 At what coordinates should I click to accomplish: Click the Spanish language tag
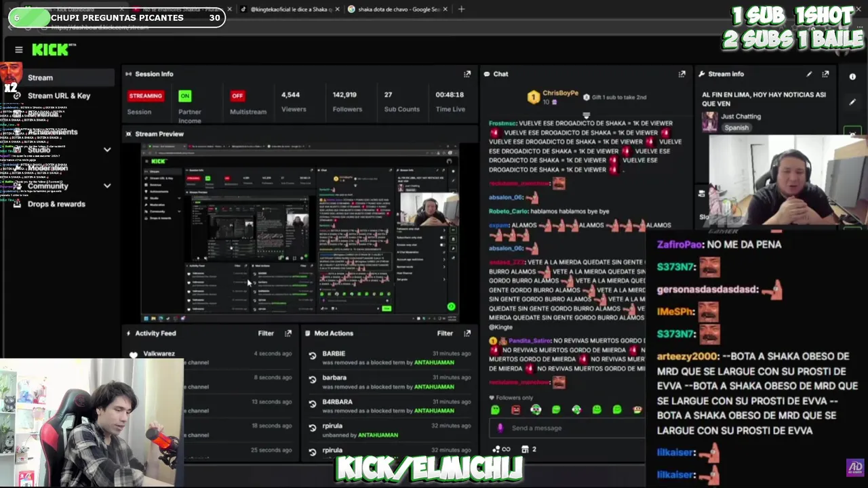point(736,127)
